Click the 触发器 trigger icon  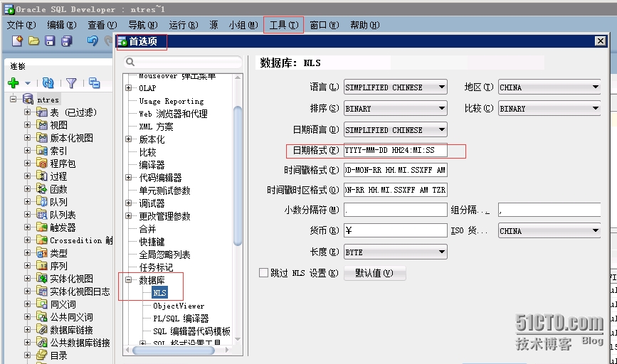point(42,227)
